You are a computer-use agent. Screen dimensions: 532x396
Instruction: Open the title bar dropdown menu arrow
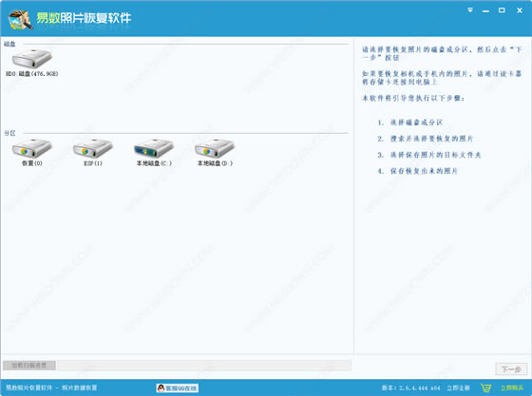tap(470, 10)
